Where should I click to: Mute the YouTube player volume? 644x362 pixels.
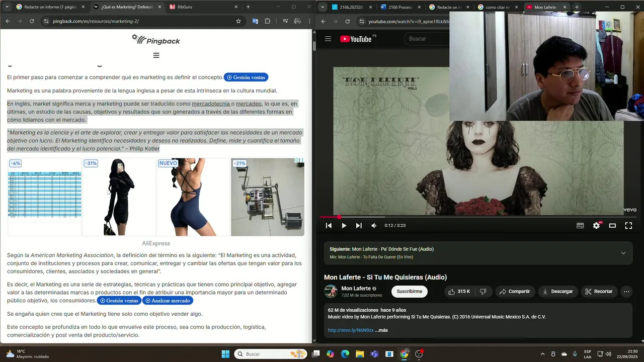pyautogui.click(x=374, y=226)
